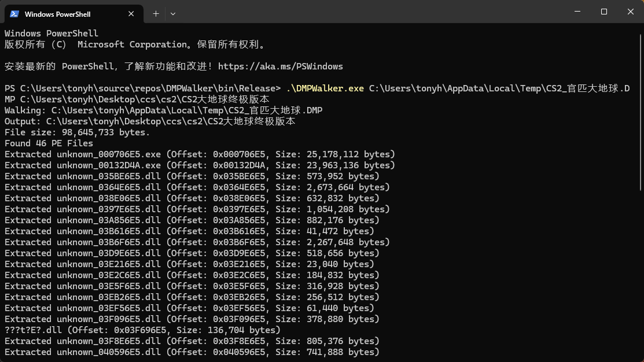Click the unknown_03F8E6E5.dll extracted line

[x=192, y=341]
